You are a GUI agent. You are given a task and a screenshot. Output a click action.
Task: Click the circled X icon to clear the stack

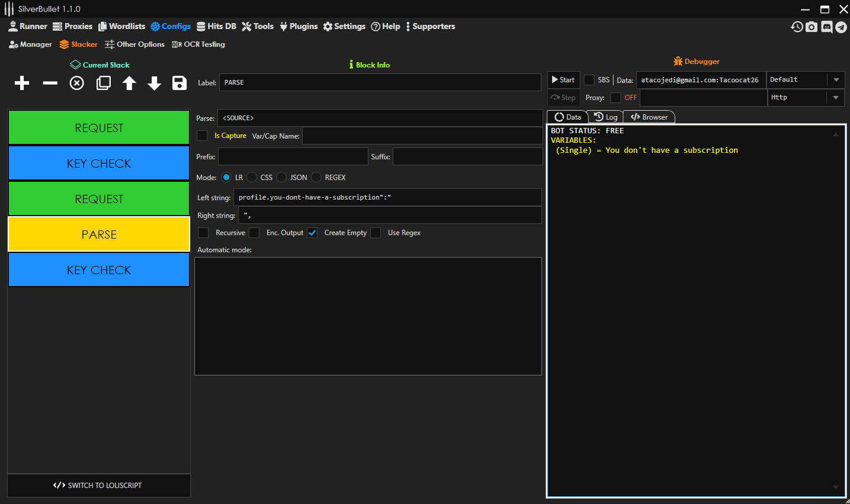coord(77,83)
